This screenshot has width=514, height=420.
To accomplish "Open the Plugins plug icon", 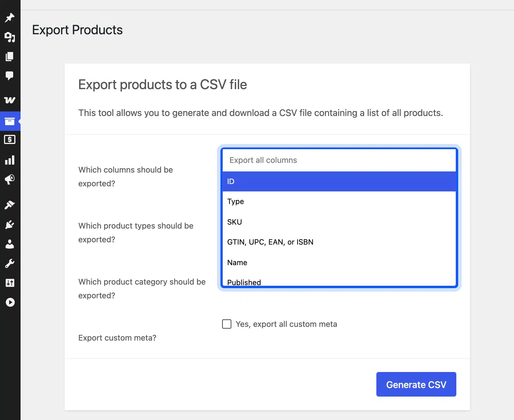I will coord(10,225).
